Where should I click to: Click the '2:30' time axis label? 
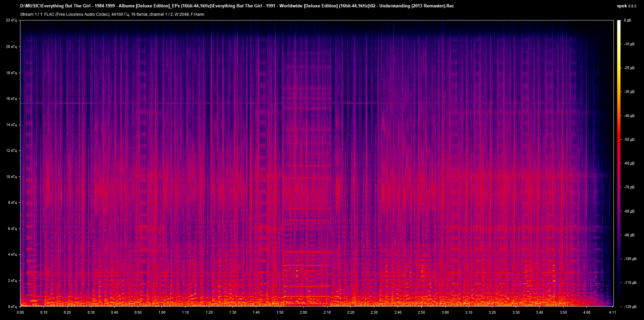pyautogui.click(x=374, y=312)
